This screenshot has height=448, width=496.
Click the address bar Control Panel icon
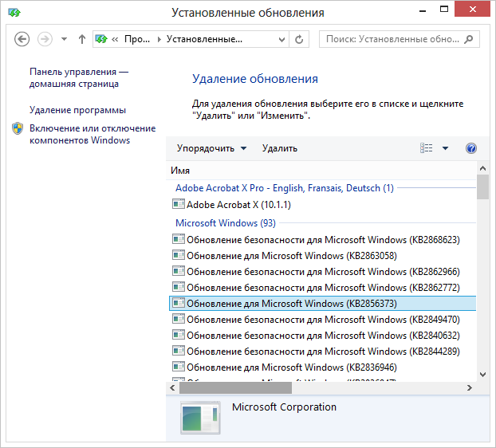[101, 39]
